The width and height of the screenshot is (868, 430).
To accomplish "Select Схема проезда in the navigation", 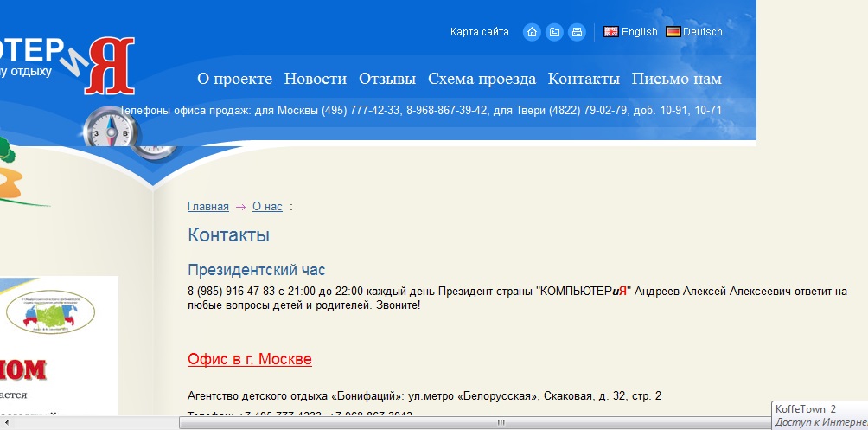I will (482, 79).
